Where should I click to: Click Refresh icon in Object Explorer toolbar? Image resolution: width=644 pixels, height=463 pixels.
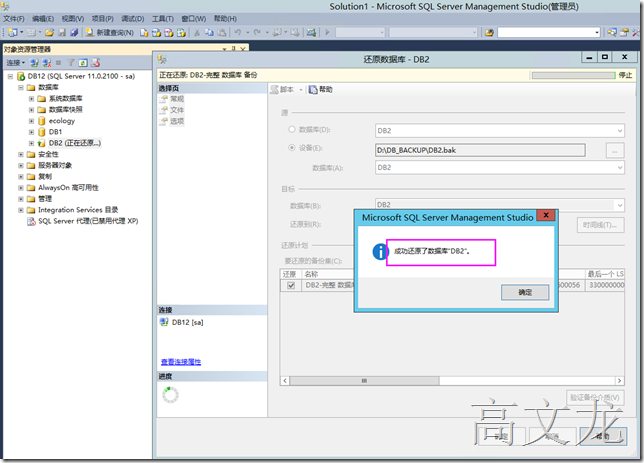click(83, 62)
